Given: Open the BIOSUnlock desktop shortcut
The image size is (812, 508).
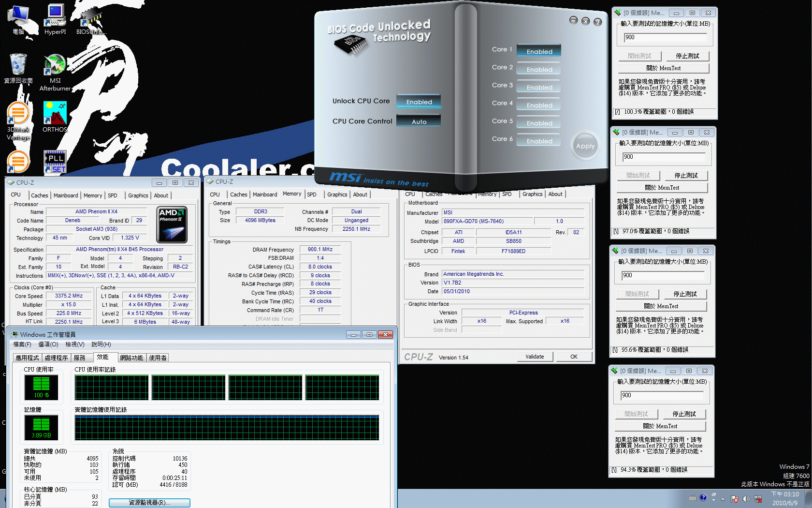Looking at the screenshot, I should pyautogui.click(x=91, y=19).
